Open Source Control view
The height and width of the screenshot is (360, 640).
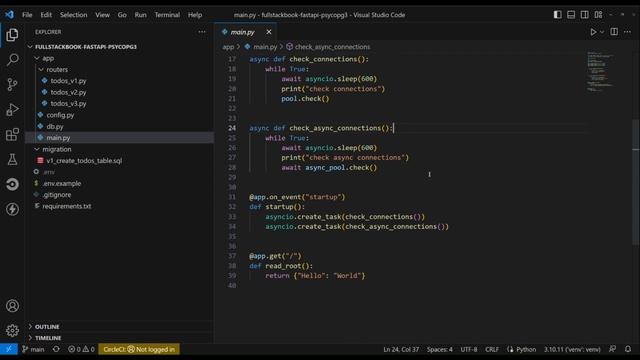pyautogui.click(x=12, y=84)
